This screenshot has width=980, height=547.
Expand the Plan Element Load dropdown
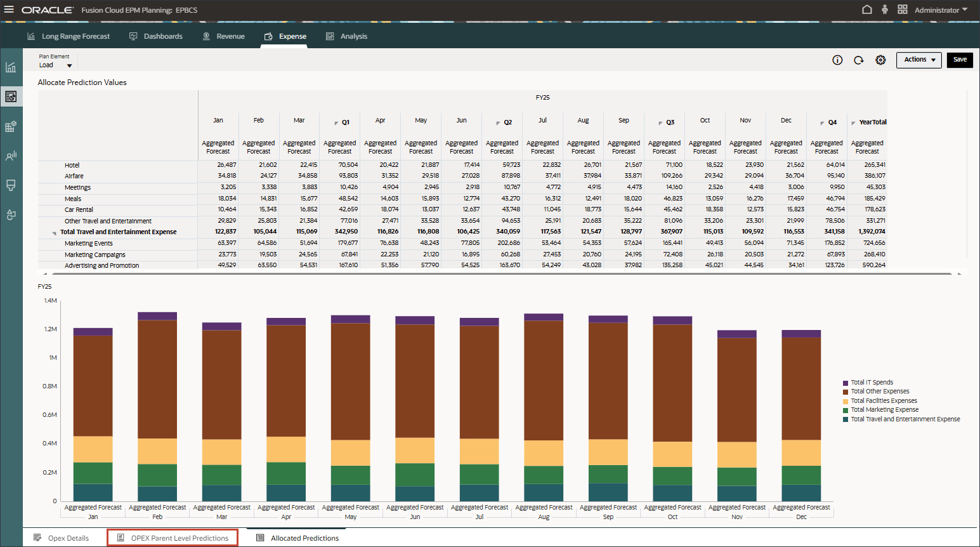[69, 65]
